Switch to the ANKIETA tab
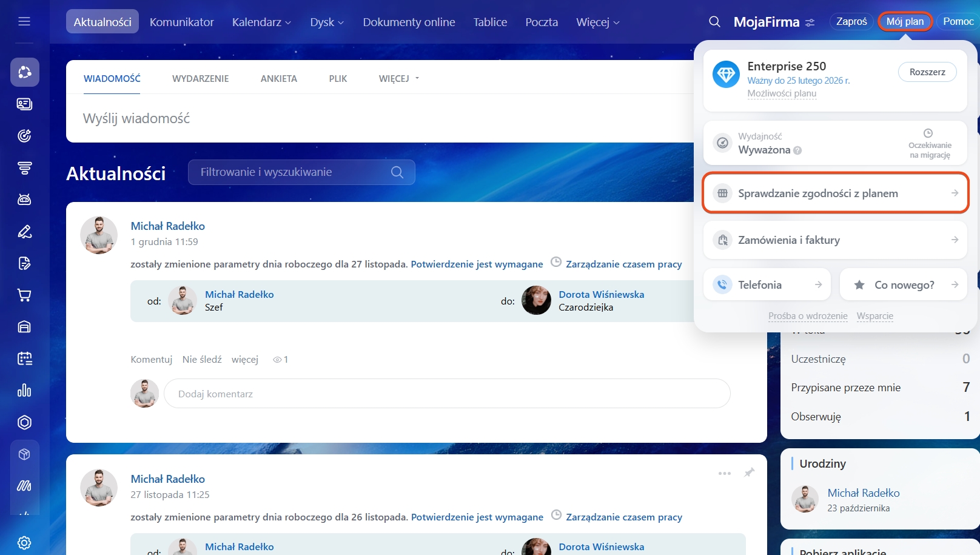This screenshot has width=980, height=555. click(278, 78)
